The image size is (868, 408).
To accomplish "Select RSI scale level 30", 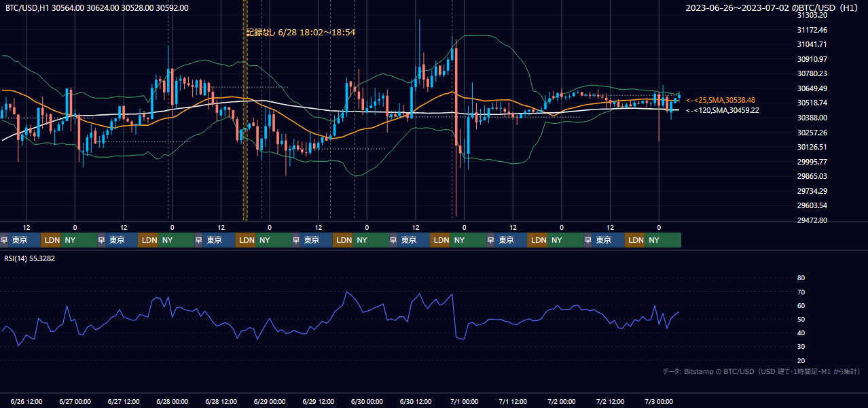I will point(801,347).
